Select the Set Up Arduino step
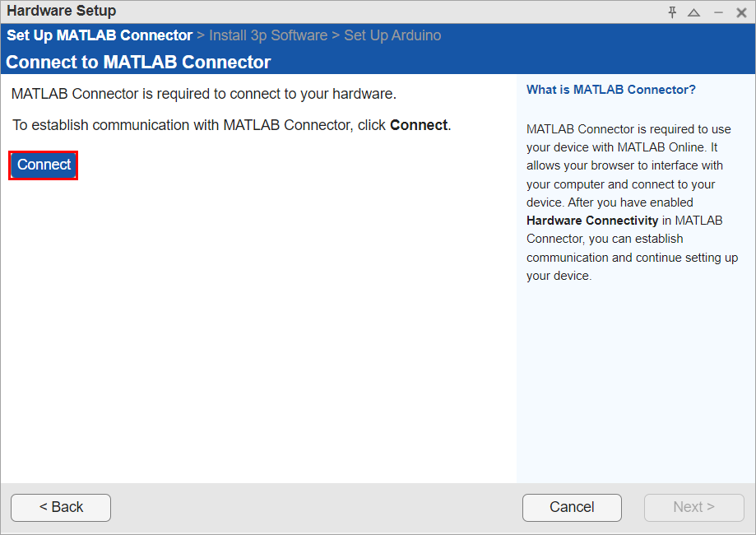Screen dimensions: 756x535 pyautogui.click(x=392, y=35)
